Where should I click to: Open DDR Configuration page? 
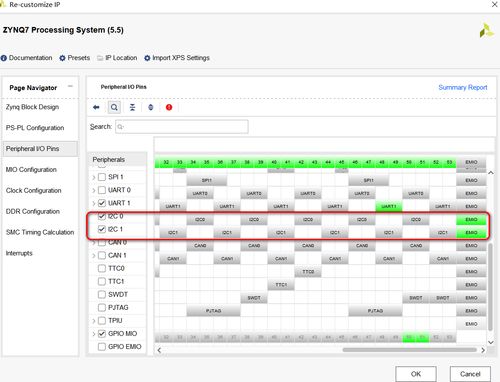(x=33, y=211)
